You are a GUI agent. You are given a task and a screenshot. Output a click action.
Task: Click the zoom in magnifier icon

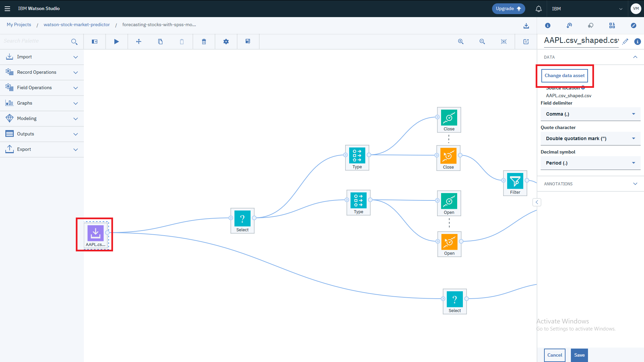461,42
